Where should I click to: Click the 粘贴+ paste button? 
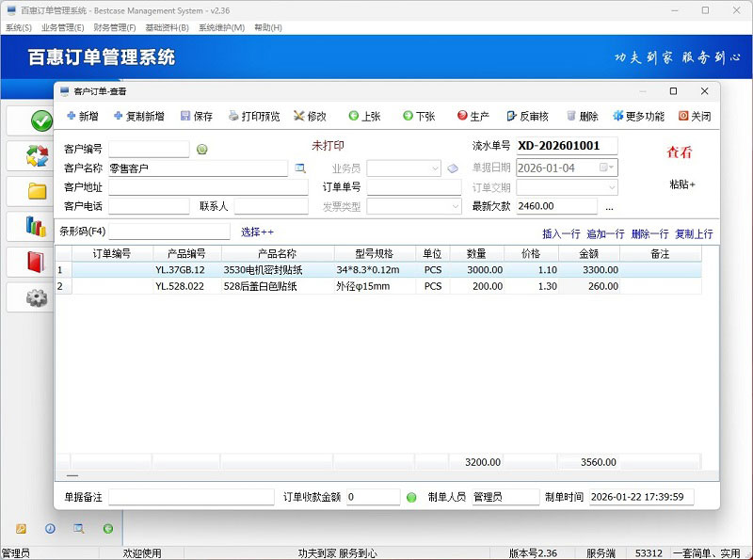coord(682,184)
